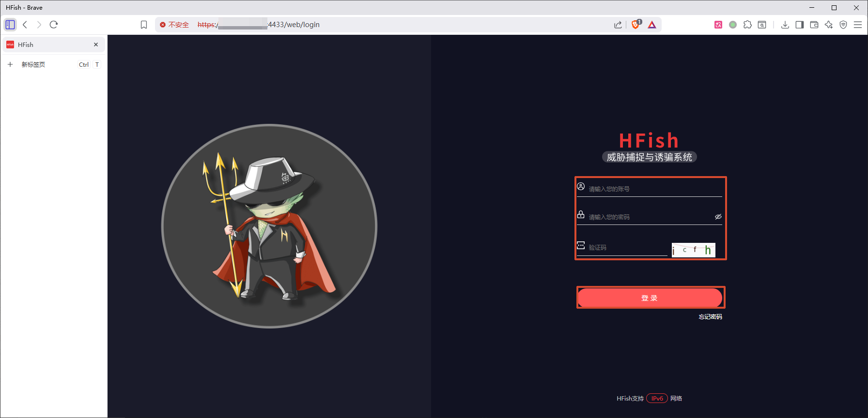Open the pink translate extension icon
Image resolution: width=868 pixels, height=418 pixels.
[718, 25]
